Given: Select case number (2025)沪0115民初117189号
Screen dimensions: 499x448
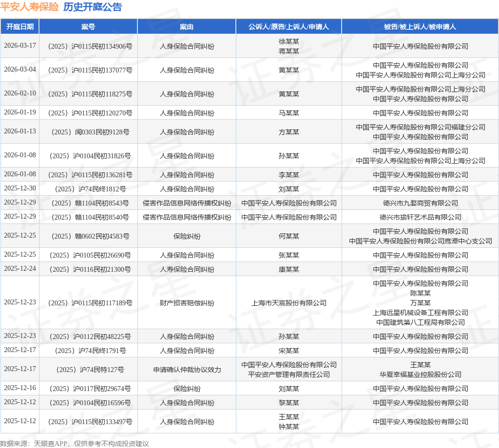Looking at the screenshot, I should [x=90, y=303].
